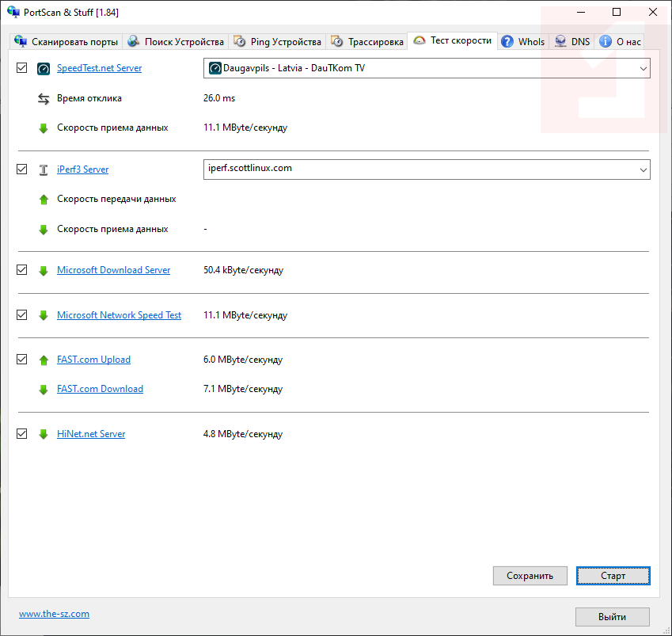The image size is (672, 636).
Task: Expand SpeedTest server dropdown arrow
Action: [x=643, y=69]
